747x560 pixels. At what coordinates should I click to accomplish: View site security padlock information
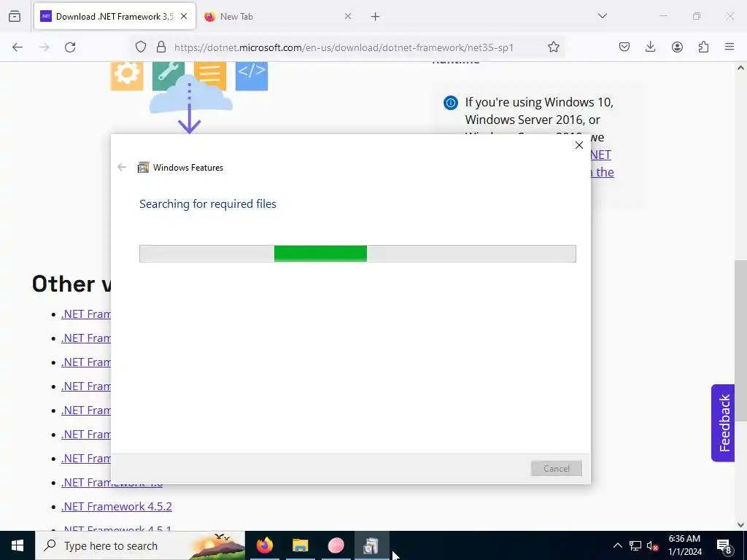161,47
